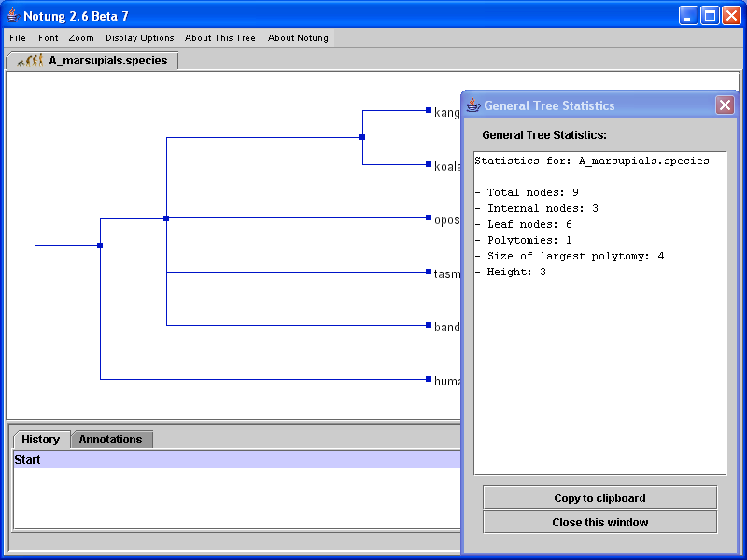Open the File menu

point(18,38)
